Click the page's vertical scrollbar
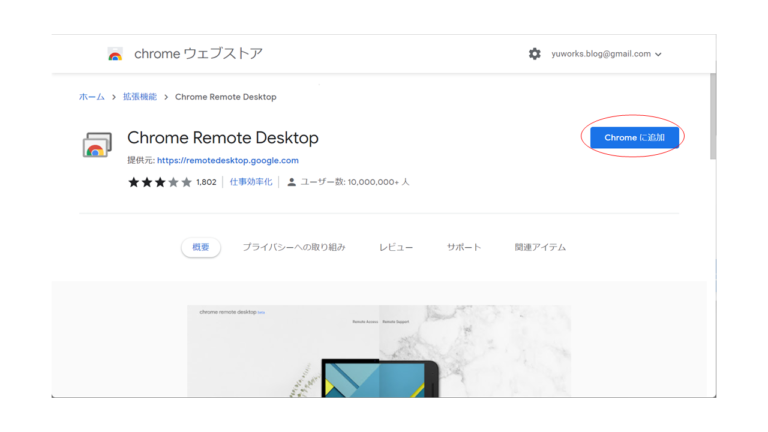This screenshot has width=768, height=432. (x=712, y=120)
